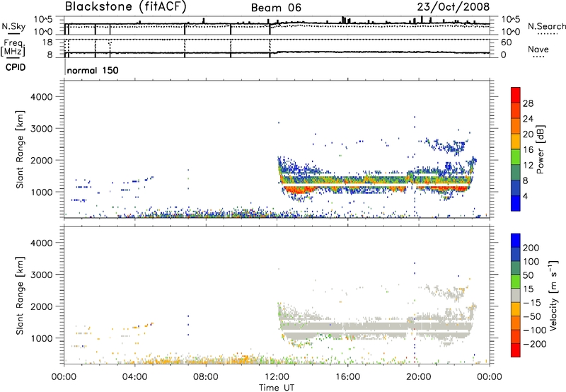Image resolution: width=566 pixels, height=392 pixels.
Task: Click the '60' Nave axis tick
Action: pos(506,42)
